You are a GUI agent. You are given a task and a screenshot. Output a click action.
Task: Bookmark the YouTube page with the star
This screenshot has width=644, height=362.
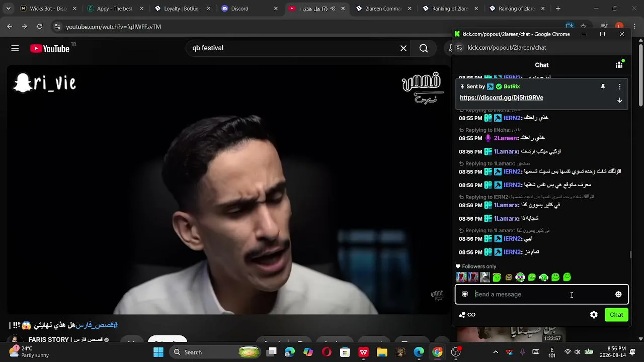583,26
